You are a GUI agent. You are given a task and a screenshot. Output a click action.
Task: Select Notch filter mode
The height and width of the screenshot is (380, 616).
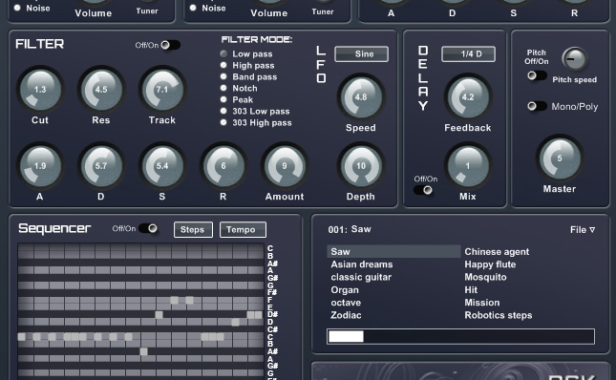coord(224,88)
